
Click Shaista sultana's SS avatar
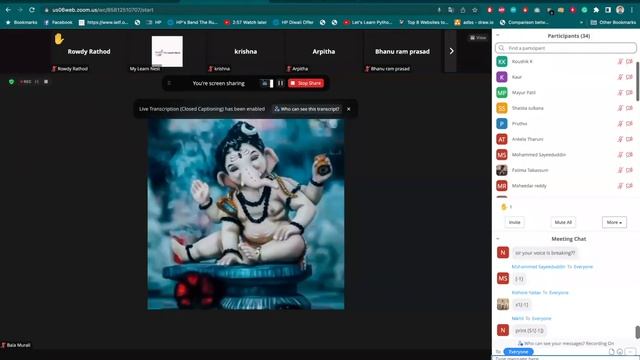(x=502, y=108)
